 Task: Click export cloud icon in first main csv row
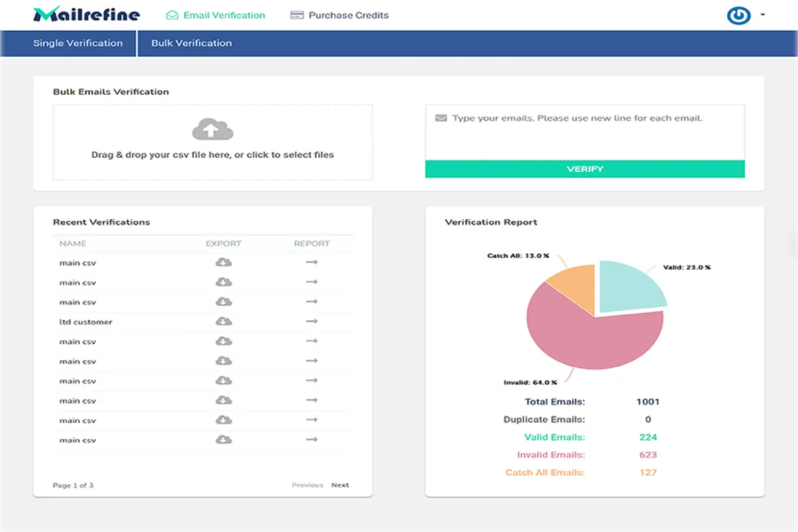(x=224, y=263)
